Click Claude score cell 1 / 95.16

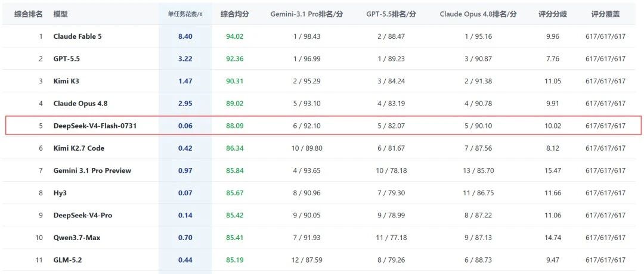click(478, 36)
